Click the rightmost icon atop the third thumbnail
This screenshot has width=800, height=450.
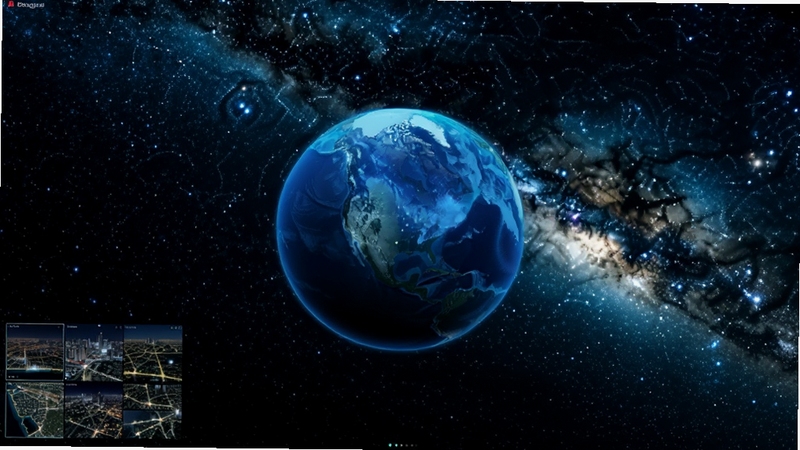[180, 328]
